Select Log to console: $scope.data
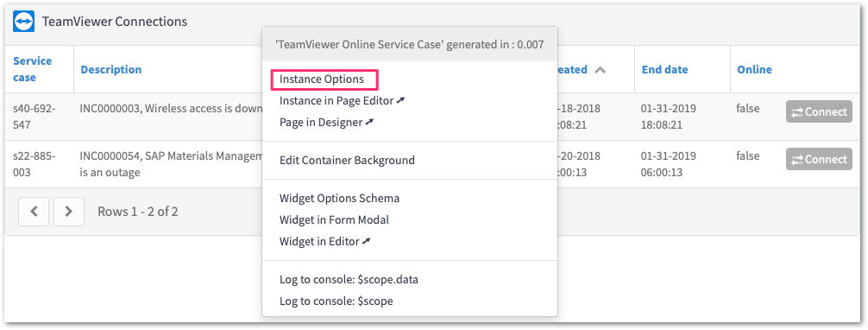This screenshot has height=330, width=868. click(x=349, y=280)
